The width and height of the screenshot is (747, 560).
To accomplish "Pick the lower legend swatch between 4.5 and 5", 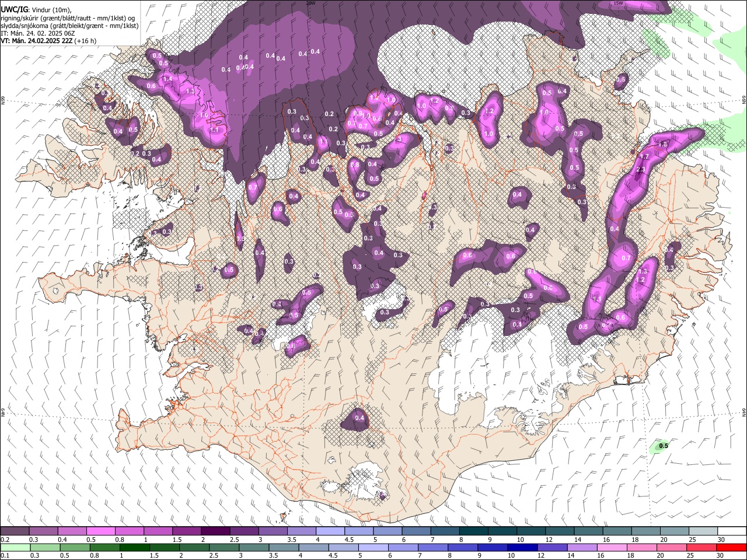I will tap(343, 548).
